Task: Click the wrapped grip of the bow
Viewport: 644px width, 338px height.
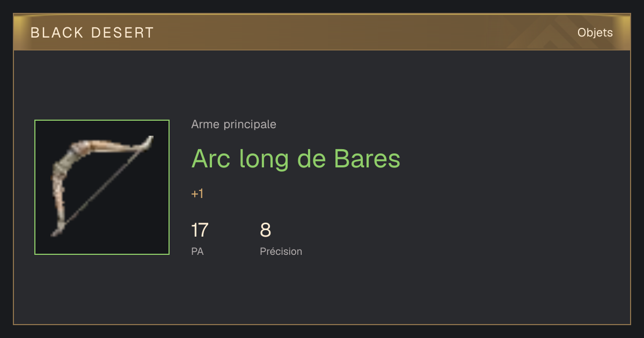Action: point(59,172)
